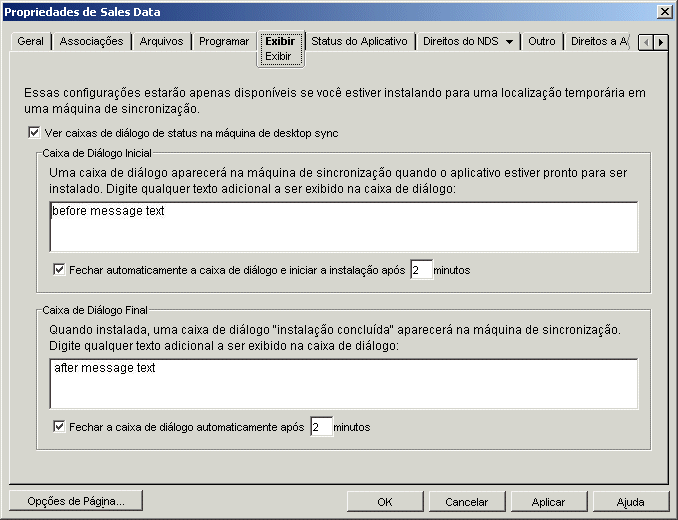678x520 pixels.
Task: Open the Associações tab
Action: [91, 41]
